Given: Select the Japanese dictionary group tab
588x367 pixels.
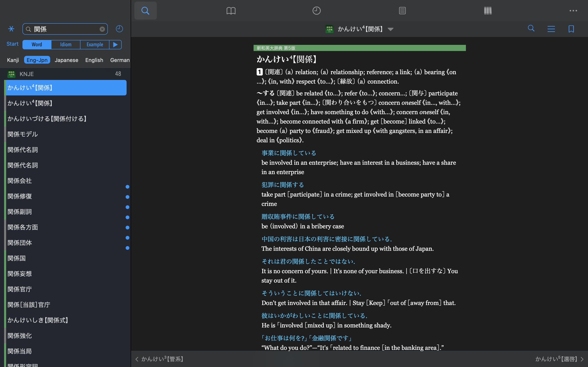Looking at the screenshot, I should tap(66, 60).
